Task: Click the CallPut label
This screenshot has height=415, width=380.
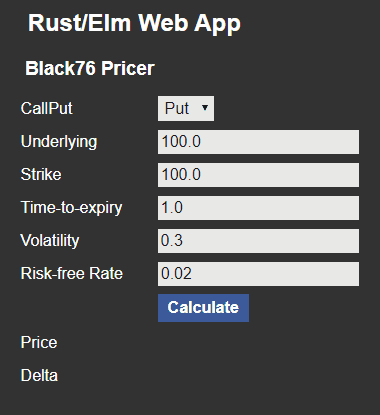Action: pyautogui.click(x=47, y=108)
